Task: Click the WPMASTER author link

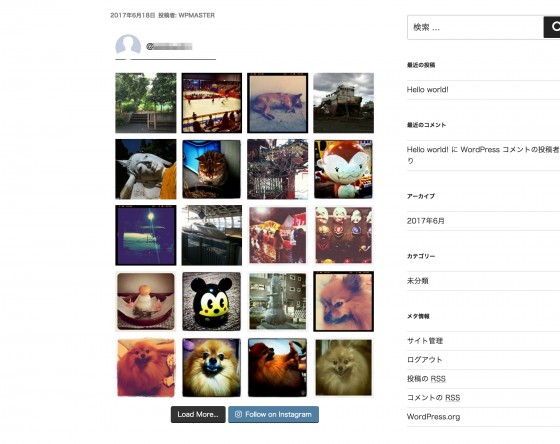Action: pyautogui.click(x=196, y=15)
